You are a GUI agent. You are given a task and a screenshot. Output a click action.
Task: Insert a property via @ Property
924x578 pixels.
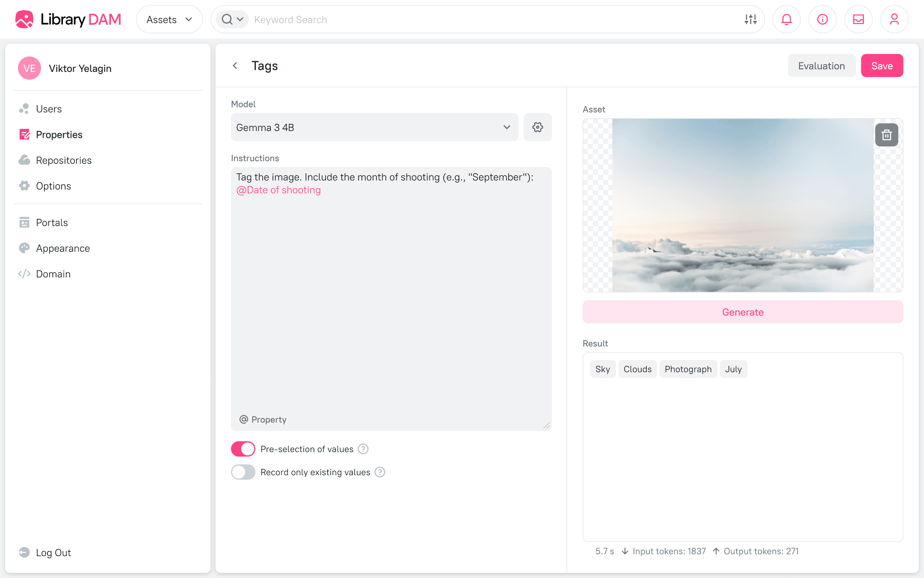263,420
